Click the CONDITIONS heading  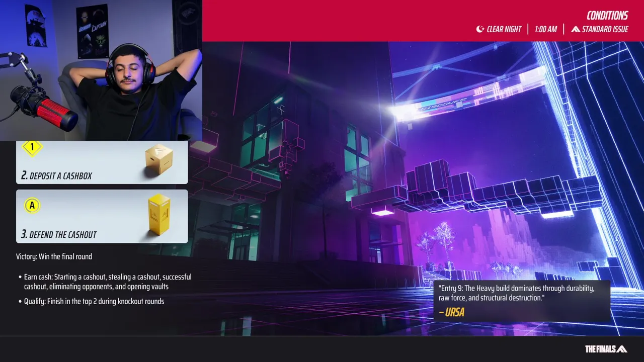point(607,16)
